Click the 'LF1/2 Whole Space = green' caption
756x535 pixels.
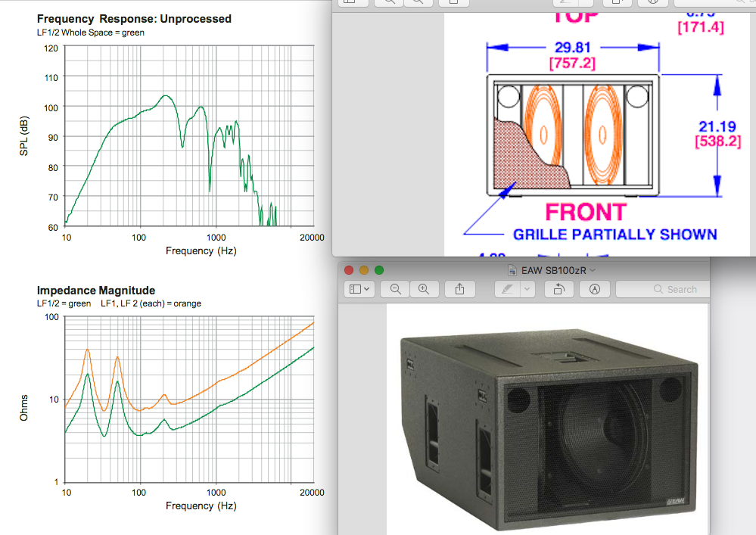tap(91, 33)
